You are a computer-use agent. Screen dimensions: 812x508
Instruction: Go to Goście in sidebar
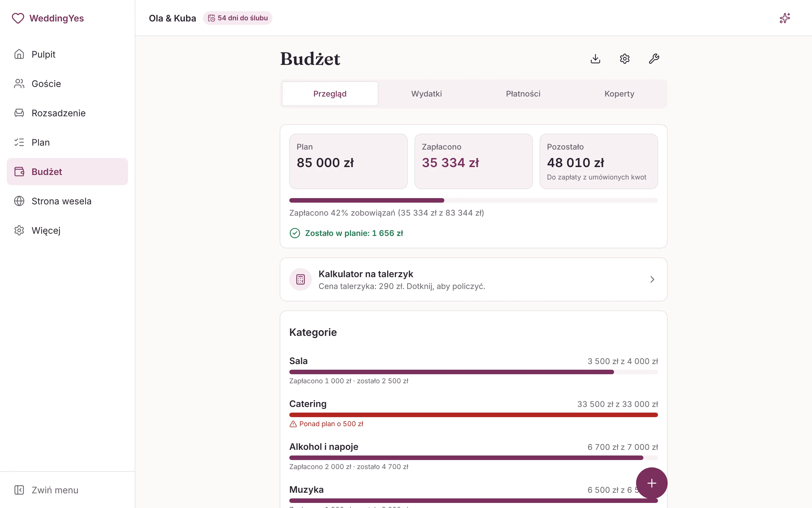(x=46, y=84)
